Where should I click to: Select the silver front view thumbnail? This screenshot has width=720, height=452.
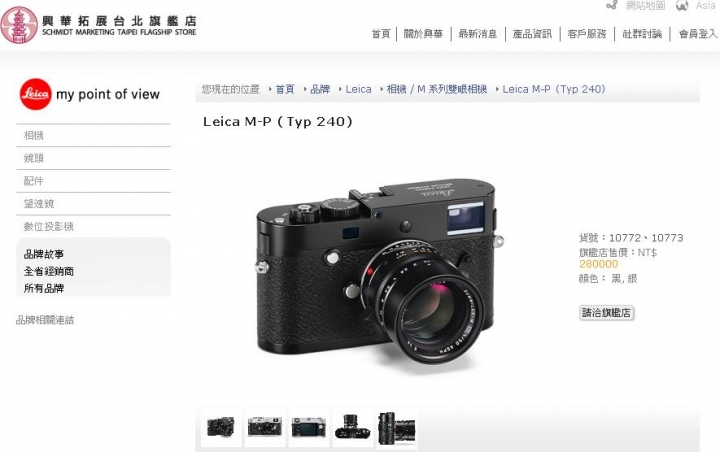264,427
